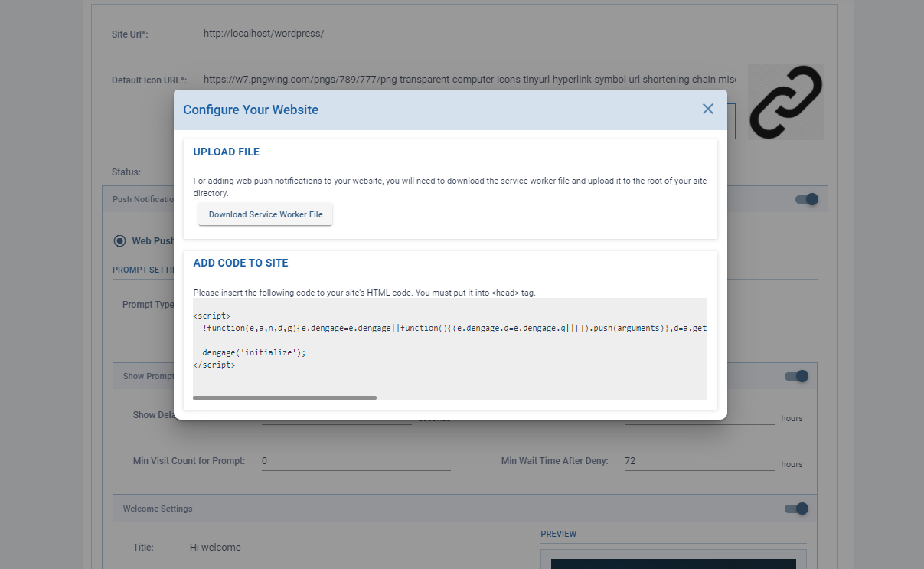Click the opening <script> tag line

click(212, 316)
